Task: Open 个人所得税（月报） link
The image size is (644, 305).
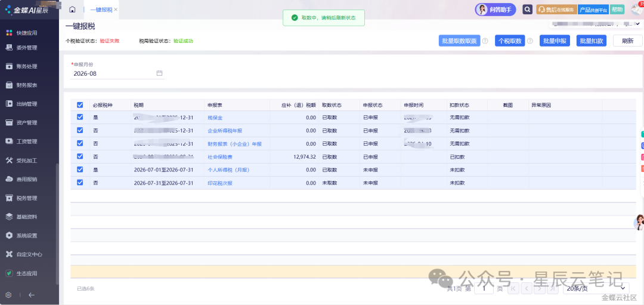Action: click(x=228, y=170)
